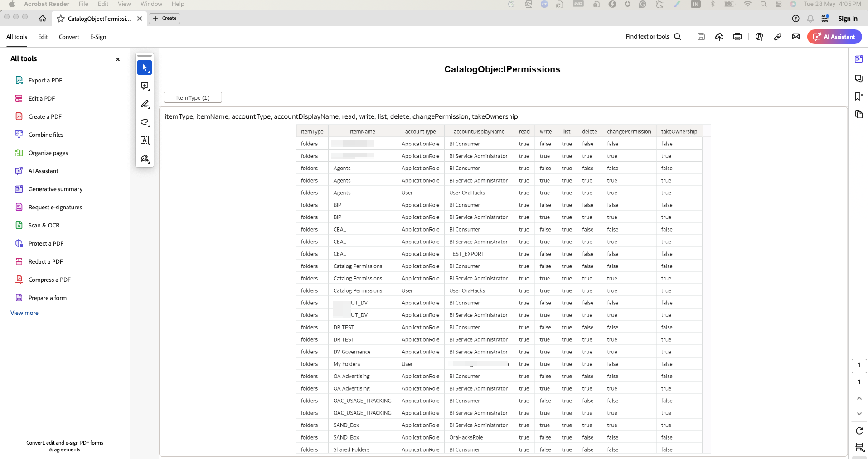Click the previous page up chevron
This screenshot has width=868, height=459.
tap(859, 398)
